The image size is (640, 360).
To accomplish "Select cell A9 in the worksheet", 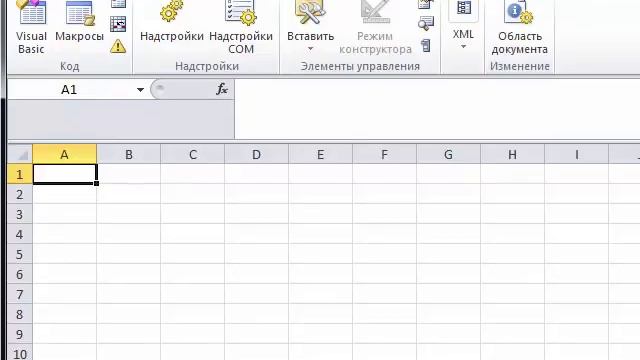I will (x=64, y=334).
